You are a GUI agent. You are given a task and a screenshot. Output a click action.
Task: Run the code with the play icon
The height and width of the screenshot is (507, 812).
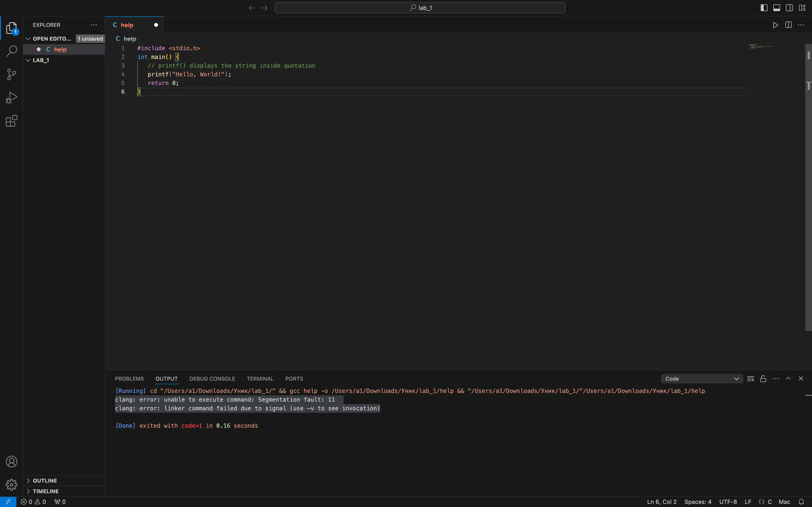point(776,25)
